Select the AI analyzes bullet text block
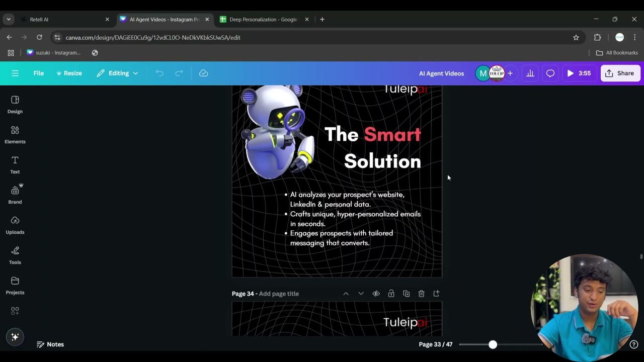Viewport: 644px width, 362px height. (x=353, y=219)
